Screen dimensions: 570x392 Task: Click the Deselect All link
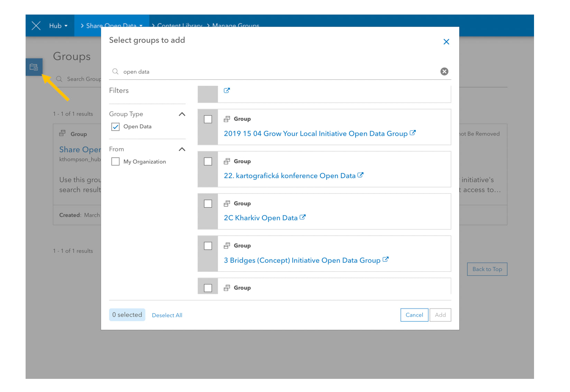(x=167, y=315)
